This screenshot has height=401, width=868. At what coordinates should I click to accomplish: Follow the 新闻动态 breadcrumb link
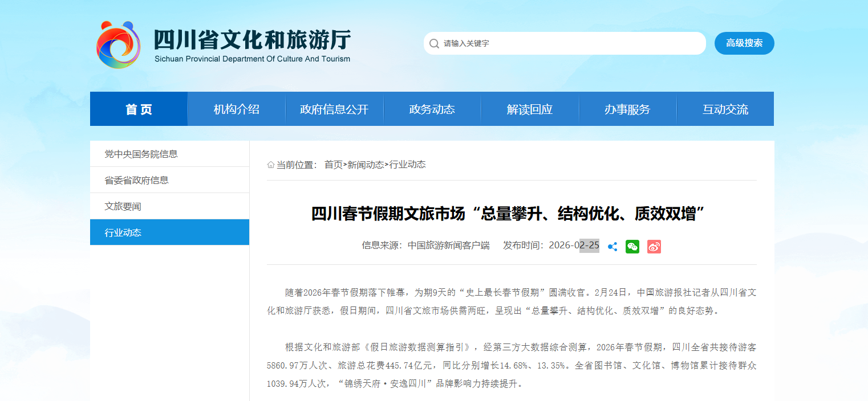point(366,165)
